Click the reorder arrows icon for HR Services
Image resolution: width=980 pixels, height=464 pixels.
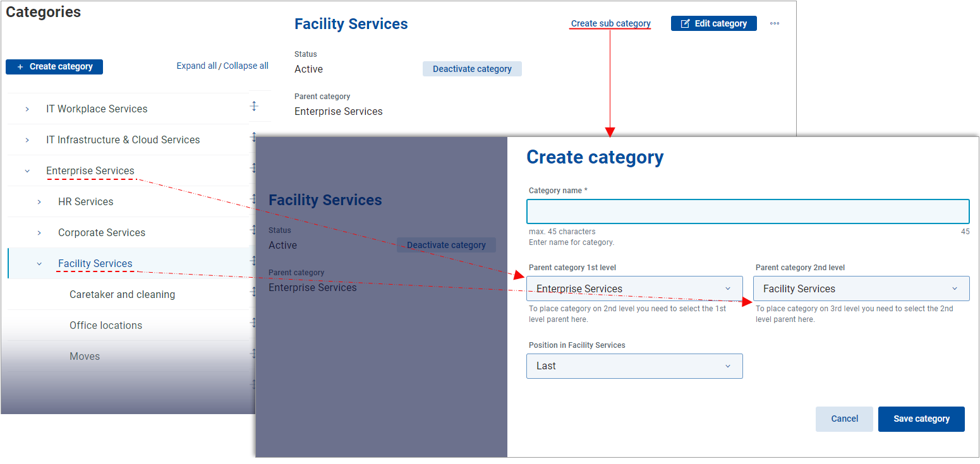[x=253, y=199]
